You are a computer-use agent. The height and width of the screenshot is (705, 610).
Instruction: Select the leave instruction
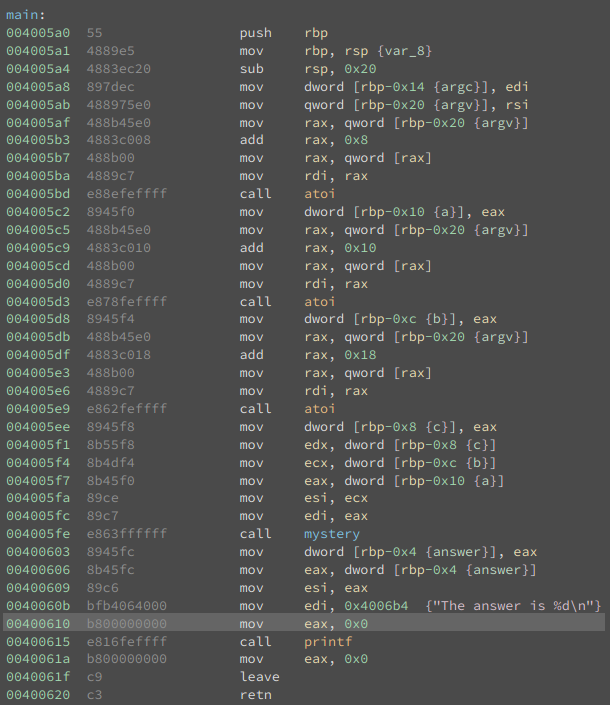click(260, 677)
